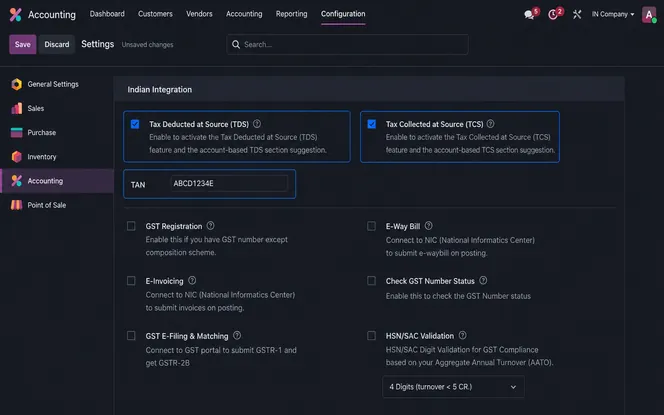The width and height of the screenshot is (664, 415).
Task: Go to General Settings section
Action: pyautogui.click(x=57, y=84)
